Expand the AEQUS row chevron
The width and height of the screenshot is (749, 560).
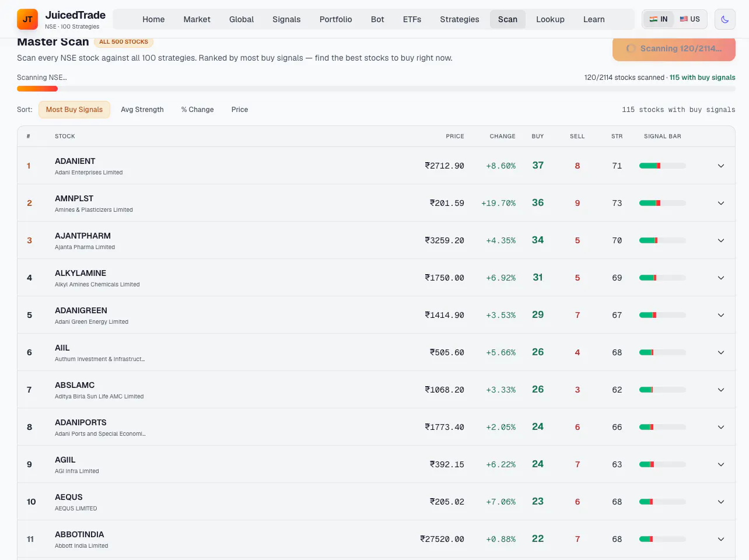(721, 502)
